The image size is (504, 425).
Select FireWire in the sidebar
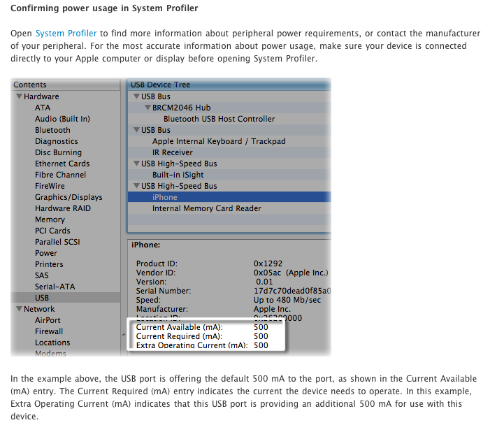(50, 186)
